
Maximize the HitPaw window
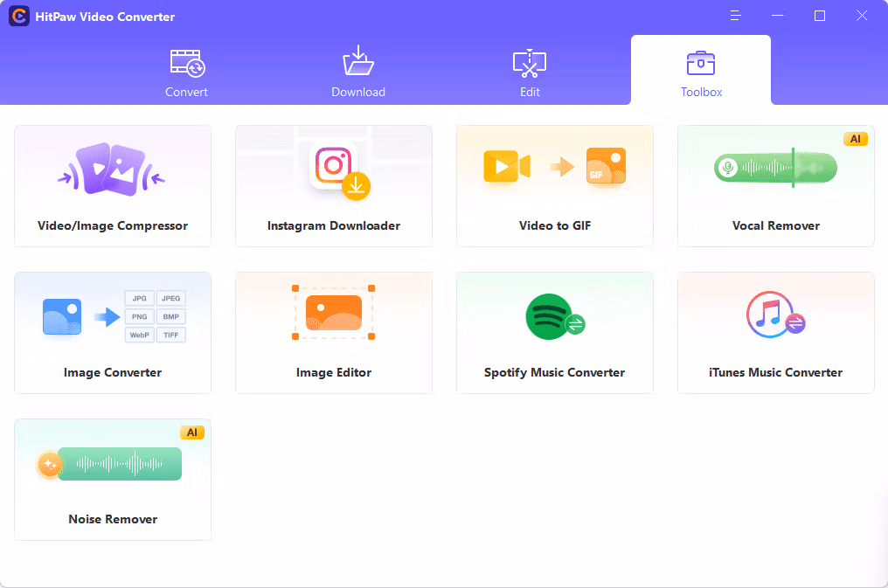820,16
